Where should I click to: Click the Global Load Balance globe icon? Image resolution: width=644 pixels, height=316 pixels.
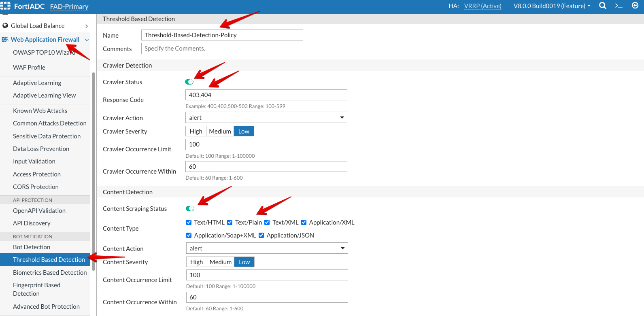point(5,25)
